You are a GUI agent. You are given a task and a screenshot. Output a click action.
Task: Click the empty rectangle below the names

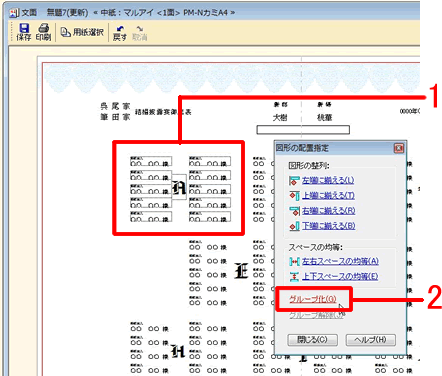[303, 130]
